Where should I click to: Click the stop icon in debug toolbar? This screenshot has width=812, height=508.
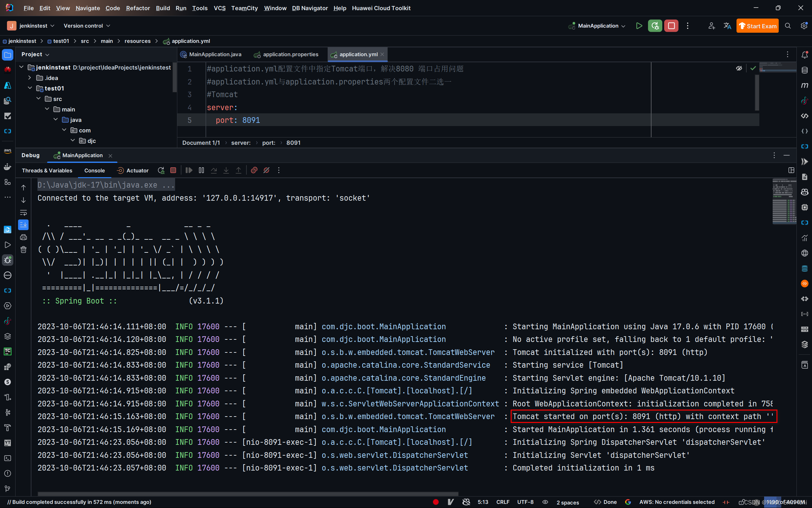[173, 170]
